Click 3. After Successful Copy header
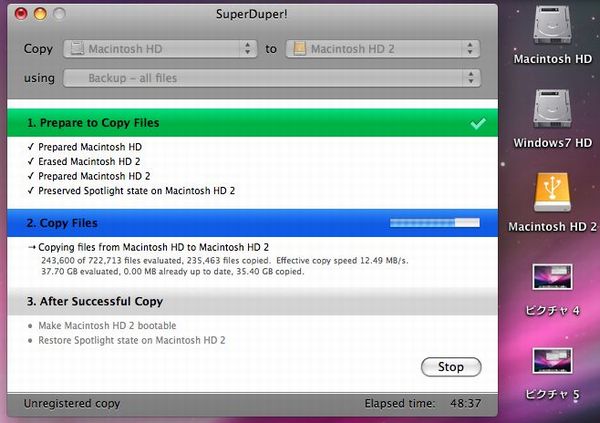 coord(253,301)
